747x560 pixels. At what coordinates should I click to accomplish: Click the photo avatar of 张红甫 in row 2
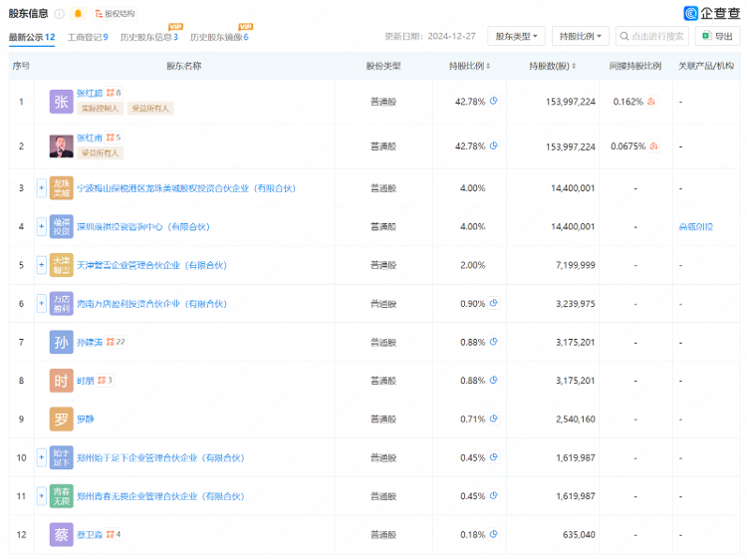click(x=61, y=145)
